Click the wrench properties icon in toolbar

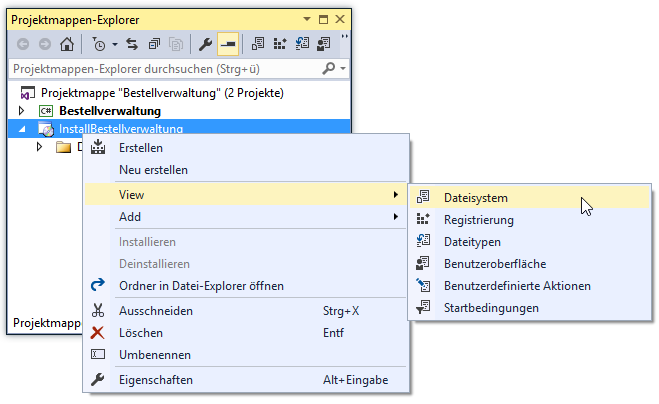[x=205, y=44]
